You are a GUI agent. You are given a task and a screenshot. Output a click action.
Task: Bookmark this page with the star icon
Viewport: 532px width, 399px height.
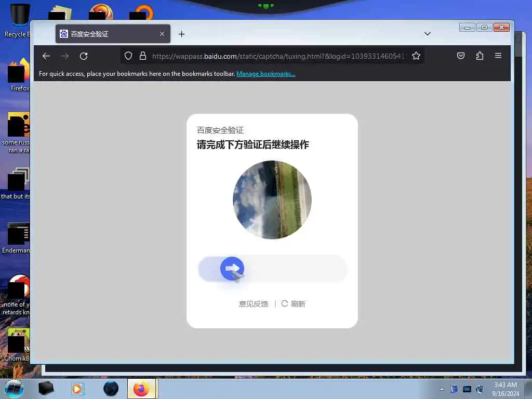416,56
